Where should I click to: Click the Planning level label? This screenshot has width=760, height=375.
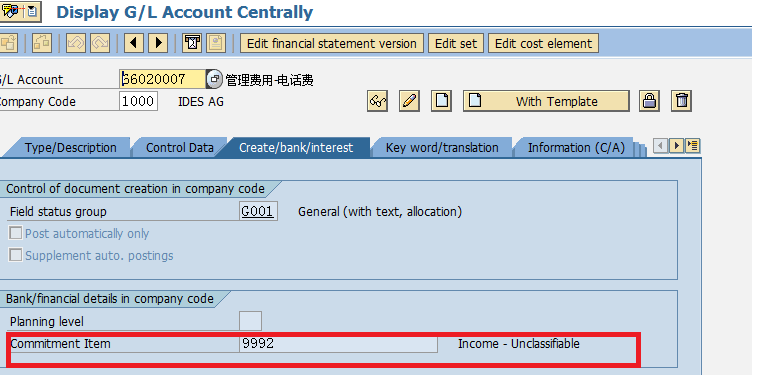(x=47, y=322)
